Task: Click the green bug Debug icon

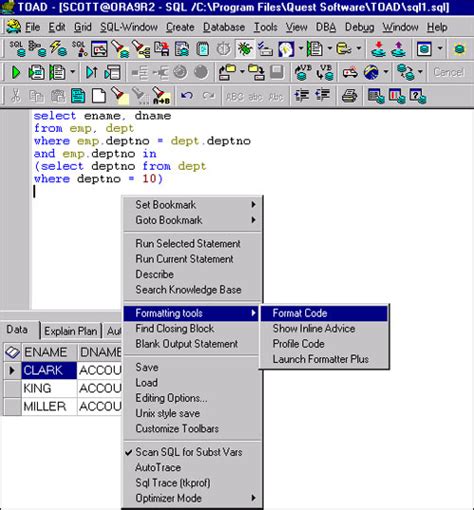Action: tap(245, 49)
